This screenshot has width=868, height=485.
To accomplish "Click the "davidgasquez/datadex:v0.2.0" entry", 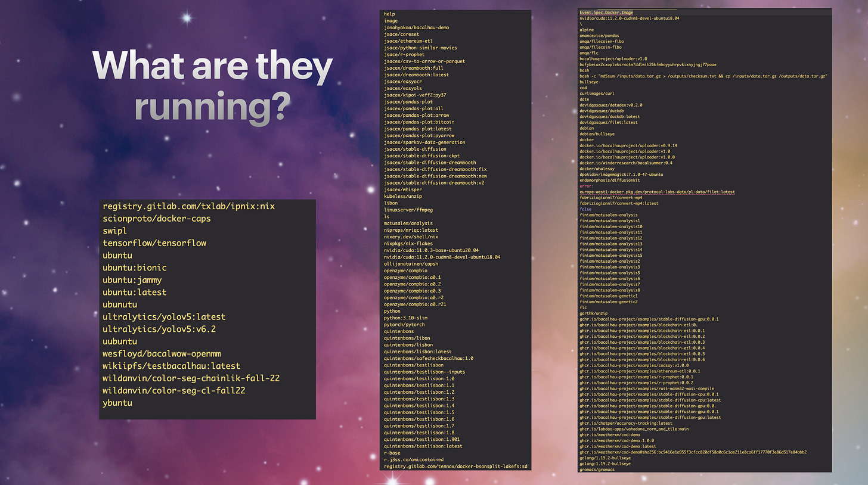I will [611, 105].
